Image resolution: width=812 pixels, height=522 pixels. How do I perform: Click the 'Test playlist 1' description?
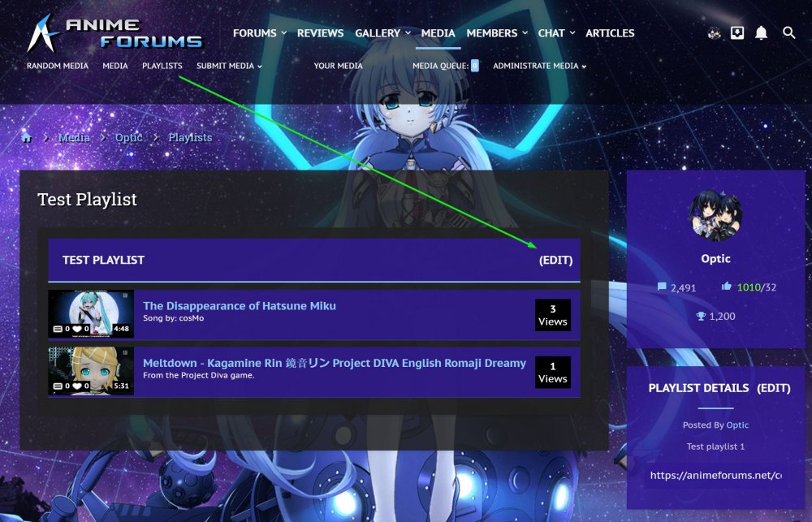point(715,447)
